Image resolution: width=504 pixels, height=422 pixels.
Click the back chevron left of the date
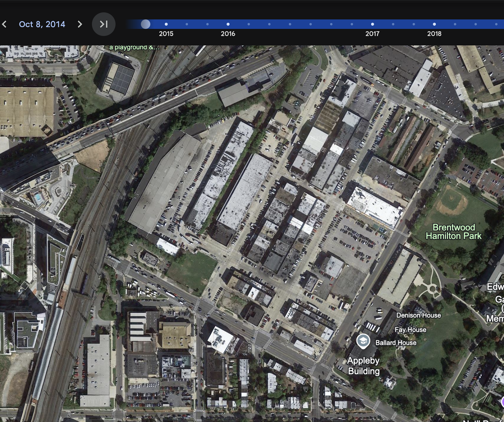[4, 24]
